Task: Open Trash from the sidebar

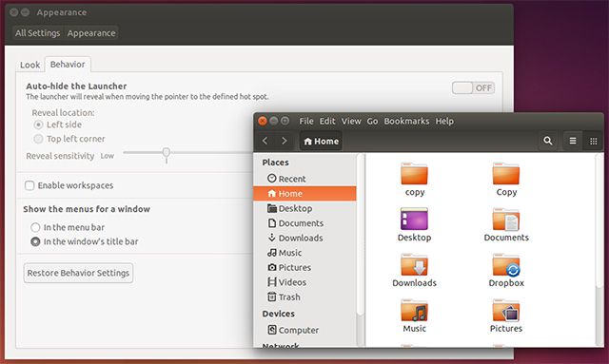Action: coord(304,297)
